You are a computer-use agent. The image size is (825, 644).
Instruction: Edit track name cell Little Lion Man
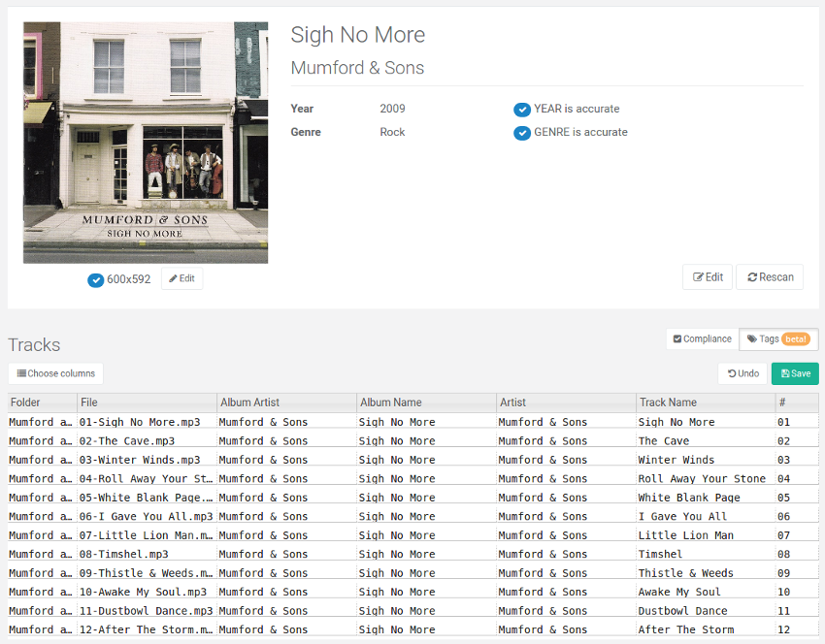706,535
